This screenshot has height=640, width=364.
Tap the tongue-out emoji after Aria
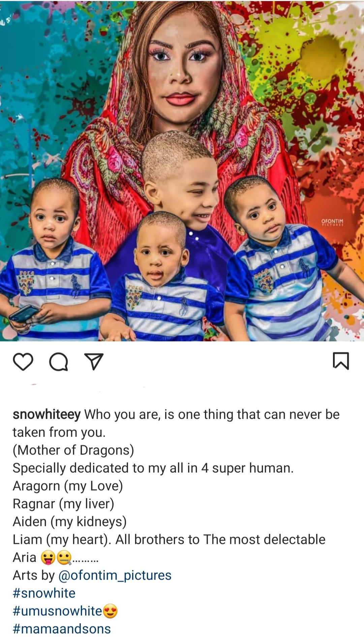point(48,557)
